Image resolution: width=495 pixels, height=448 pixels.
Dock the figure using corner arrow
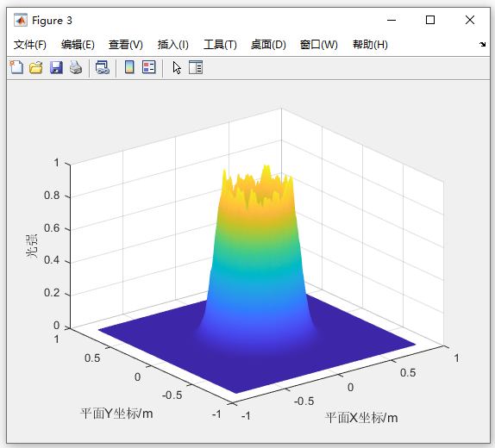click(x=482, y=44)
